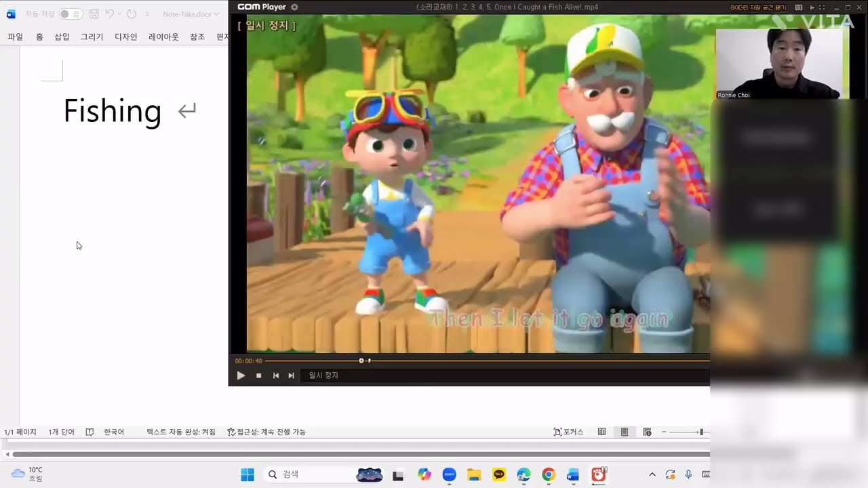The width and height of the screenshot is (868, 488).
Task: Click the Word app logo icon
Action: tap(11, 14)
